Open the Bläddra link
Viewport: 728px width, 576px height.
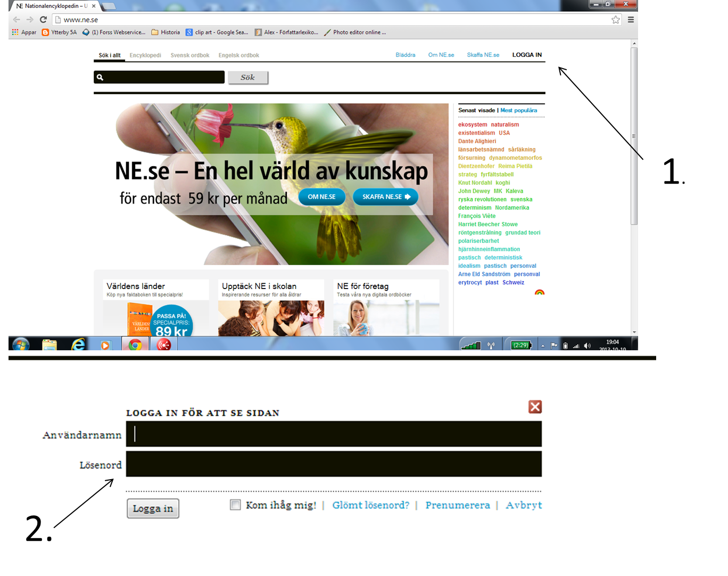pos(406,55)
